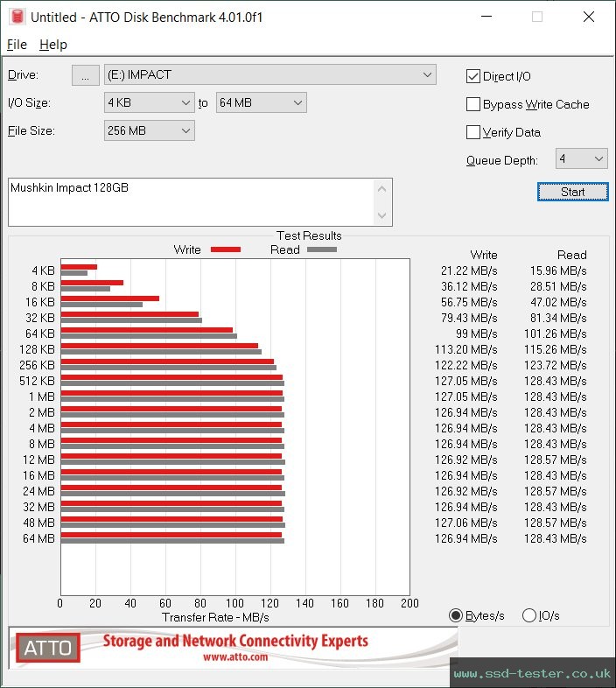Click the write value 99 MB/s
Screen dimensions: 616x688
tap(477, 333)
